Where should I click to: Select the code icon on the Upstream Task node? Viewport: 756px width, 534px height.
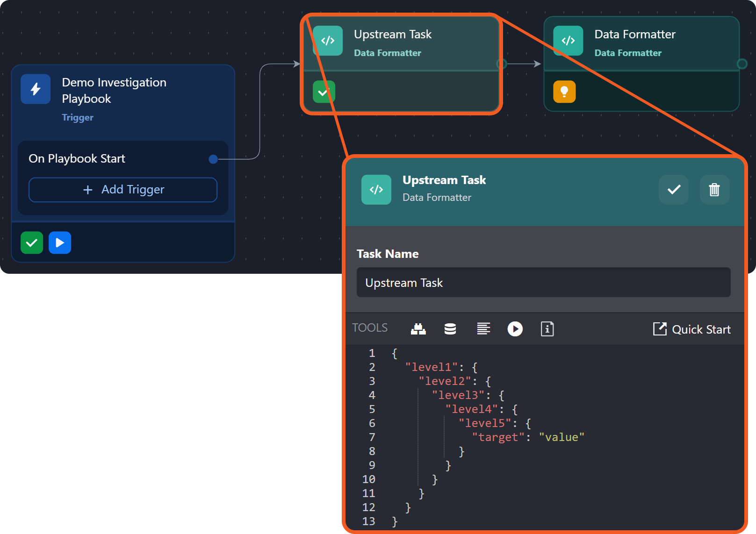pos(328,41)
